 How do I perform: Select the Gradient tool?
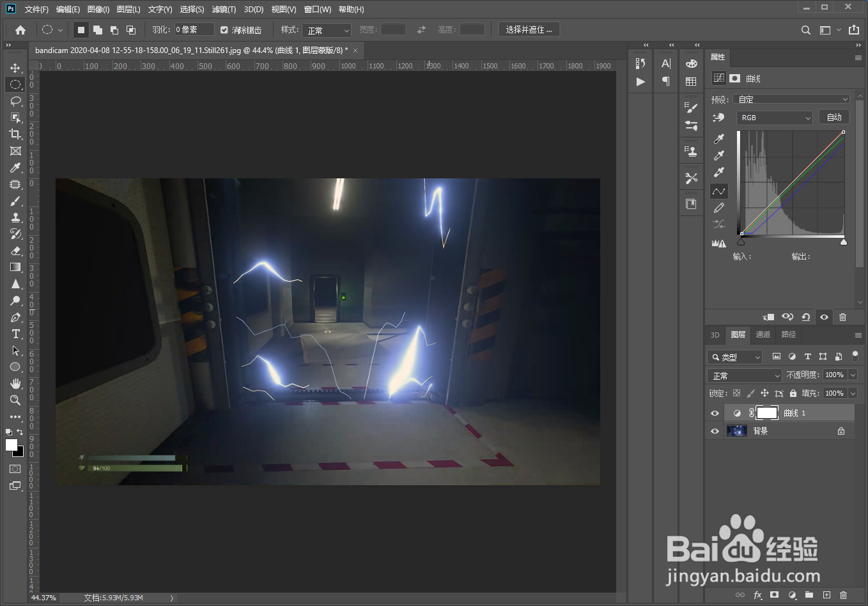[x=15, y=267]
